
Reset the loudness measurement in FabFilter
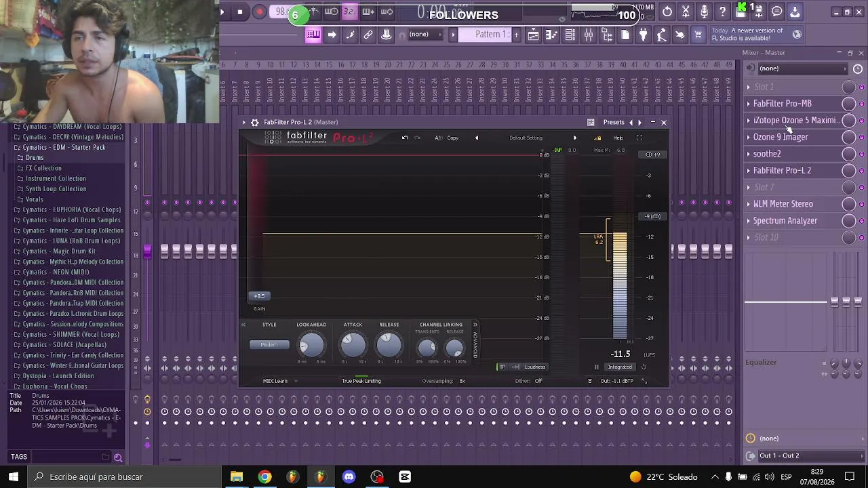tap(644, 367)
